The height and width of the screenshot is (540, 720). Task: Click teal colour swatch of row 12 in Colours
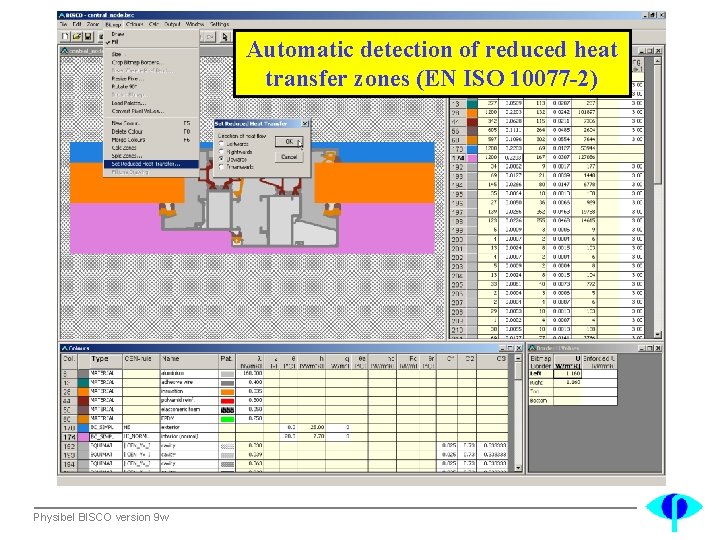(x=83, y=382)
